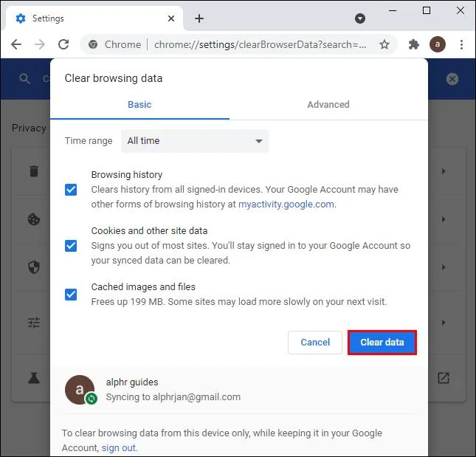The height and width of the screenshot is (457, 476).
Task: Click the Cookies and other site data label
Action: [x=149, y=231]
